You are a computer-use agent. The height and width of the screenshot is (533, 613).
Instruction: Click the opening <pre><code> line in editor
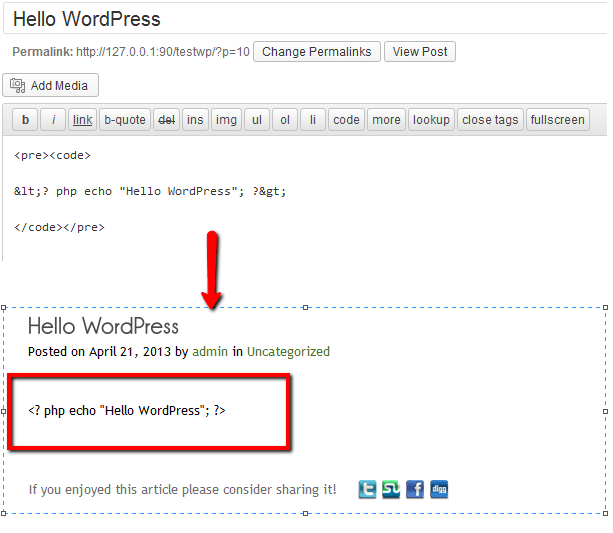pos(52,156)
